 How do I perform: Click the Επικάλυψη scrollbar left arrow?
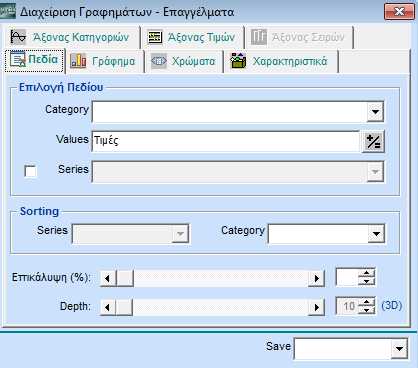coord(108,278)
